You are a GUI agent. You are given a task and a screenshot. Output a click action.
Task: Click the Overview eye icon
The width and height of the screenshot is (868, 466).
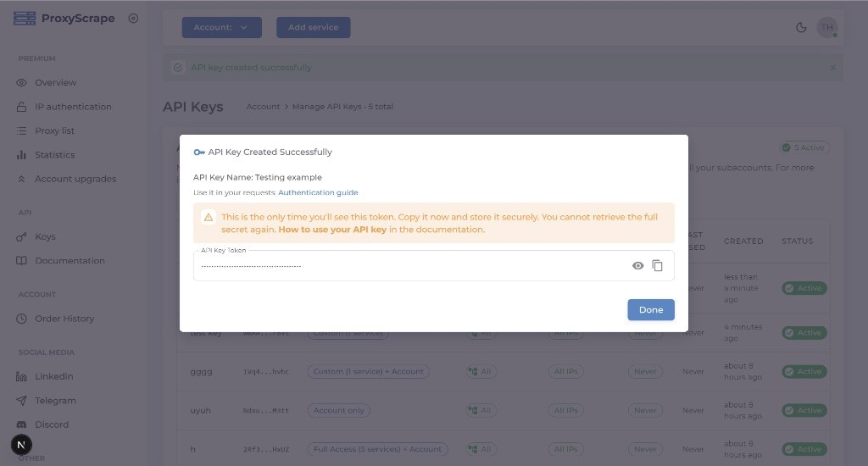[21, 82]
